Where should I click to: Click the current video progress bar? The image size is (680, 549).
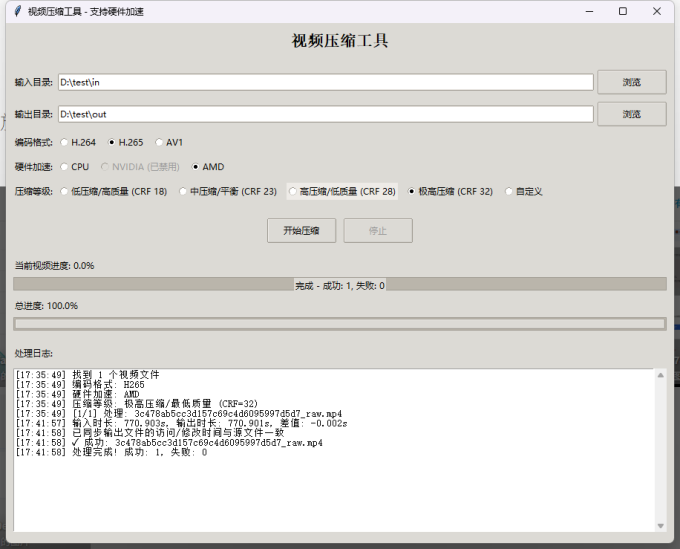340,284
